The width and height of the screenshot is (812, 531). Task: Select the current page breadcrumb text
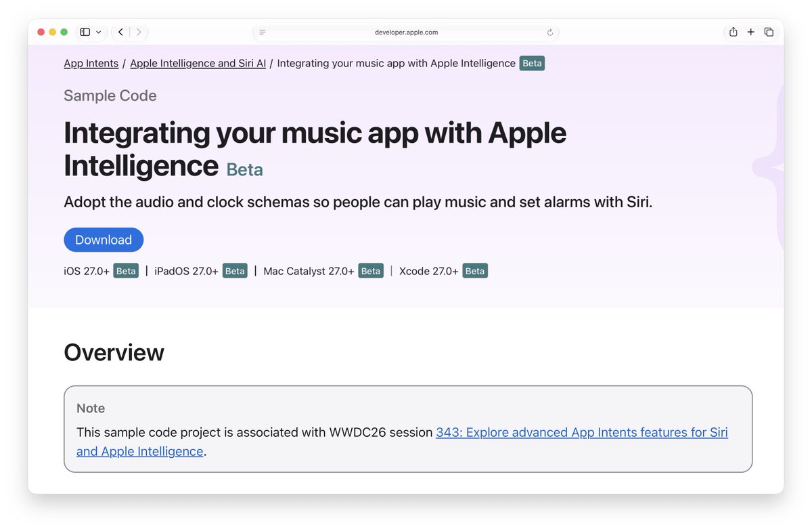(x=396, y=63)
